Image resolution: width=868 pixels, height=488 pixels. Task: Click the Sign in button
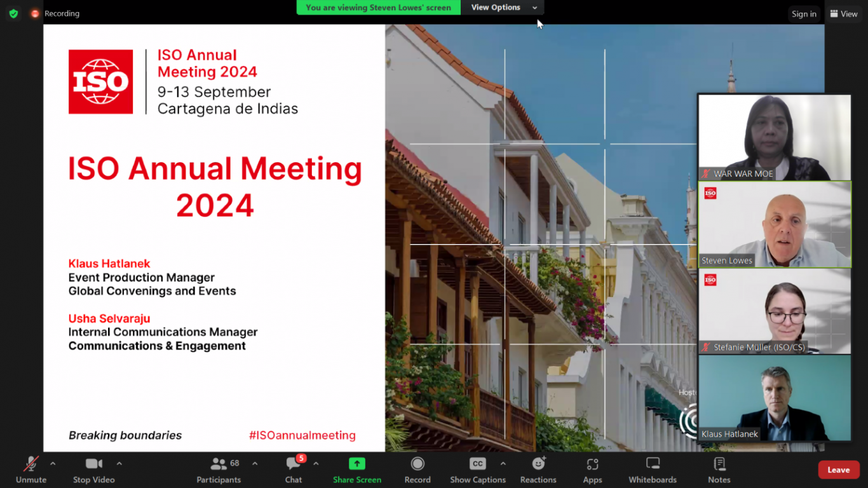[x=804, y=14]
